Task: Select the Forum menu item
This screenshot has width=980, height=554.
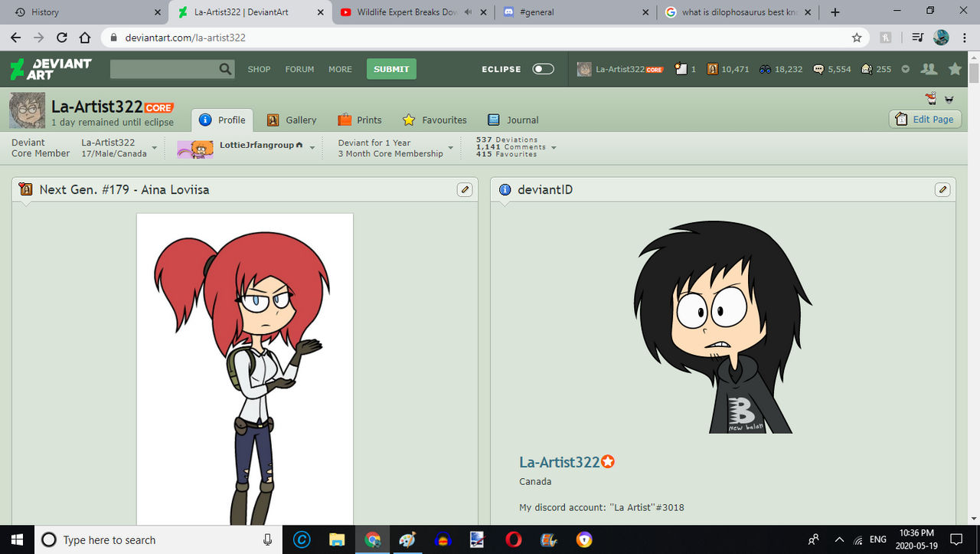Action: [x=299, y=69]
